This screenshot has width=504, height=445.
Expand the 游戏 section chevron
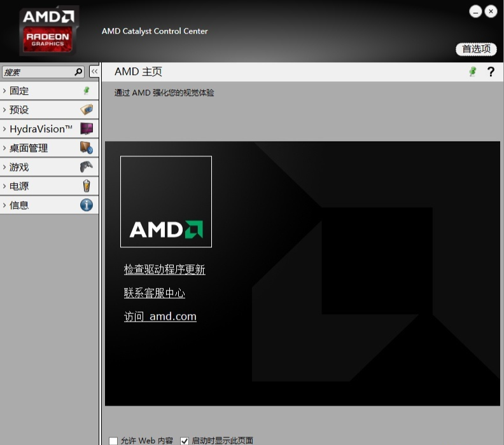pos(4,167)
